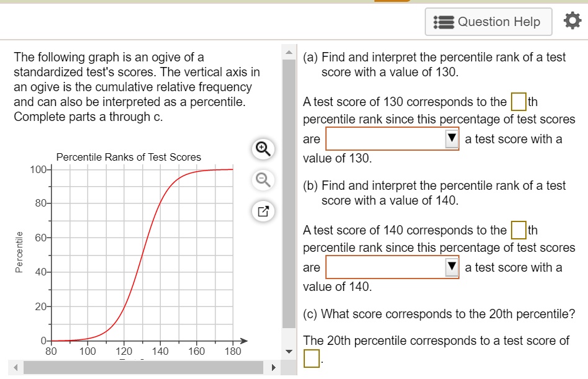
Task: Click the up arrow of the vertical scrollbar
Action: 289,52
